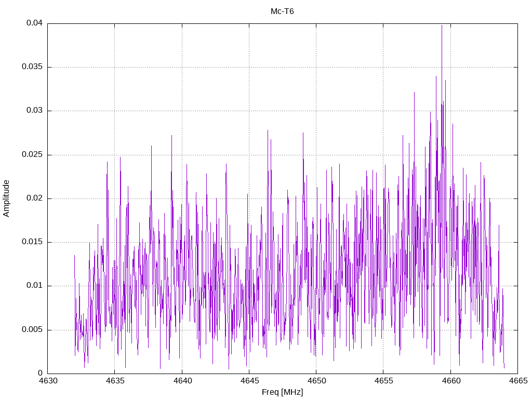Click the 4630 x-axis tick label
Image resolution: width=532 pixels, height=399 pixels.
click(x=48, y=381)
